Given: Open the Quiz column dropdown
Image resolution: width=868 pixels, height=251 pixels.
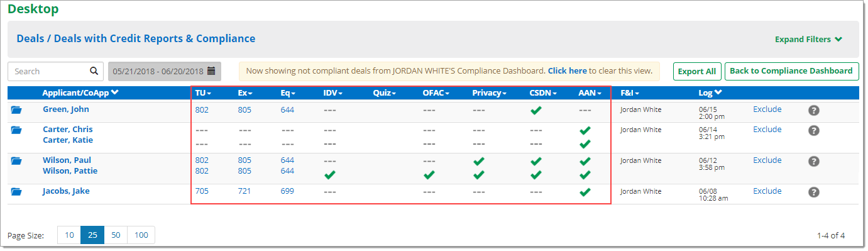Looking at the screenshot, I should [x=385, y=93].
